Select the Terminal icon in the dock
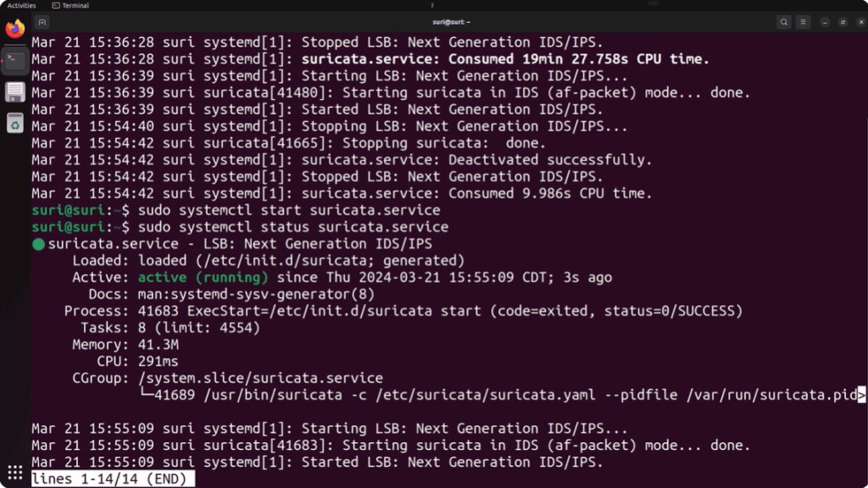This screenshot has width=868, height=488. tap(14, 60)
